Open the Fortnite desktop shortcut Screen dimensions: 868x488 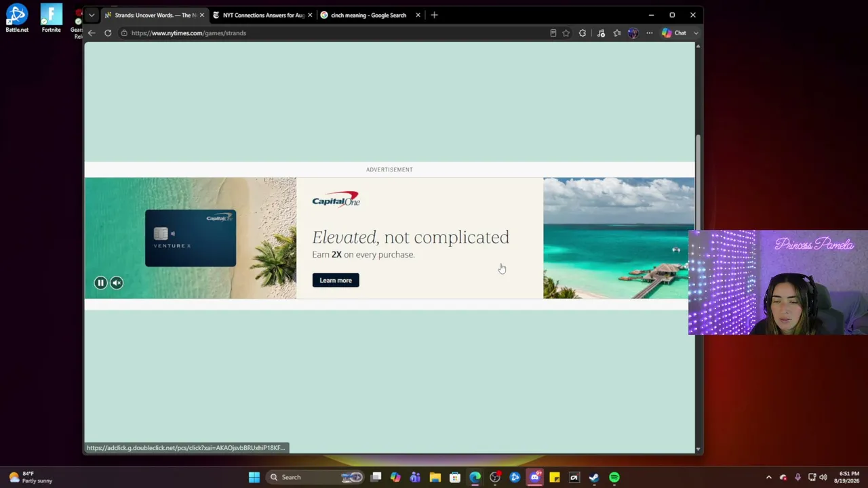51,18
